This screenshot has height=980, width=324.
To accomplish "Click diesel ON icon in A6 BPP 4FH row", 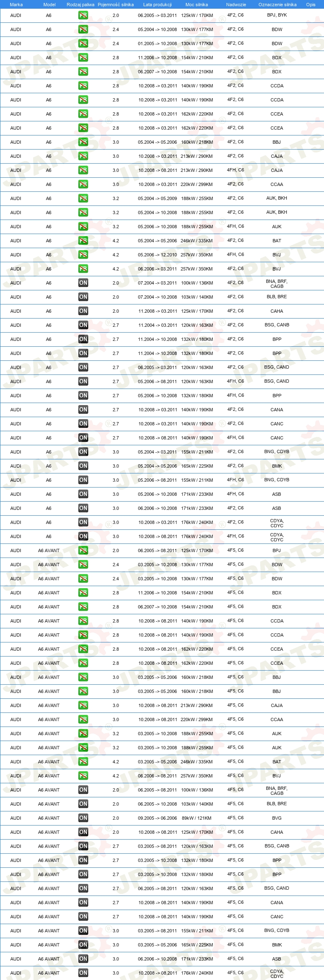I will pos(83,396).
